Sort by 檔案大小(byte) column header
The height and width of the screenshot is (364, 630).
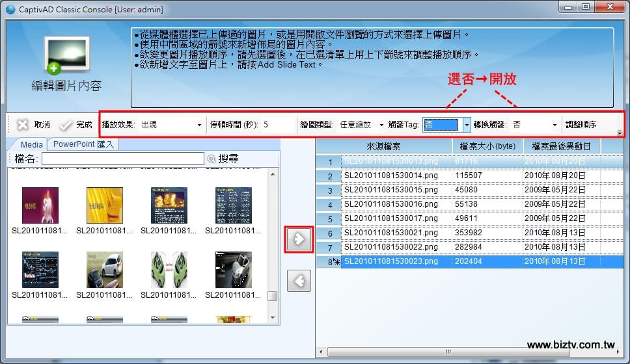click(487, 147)
